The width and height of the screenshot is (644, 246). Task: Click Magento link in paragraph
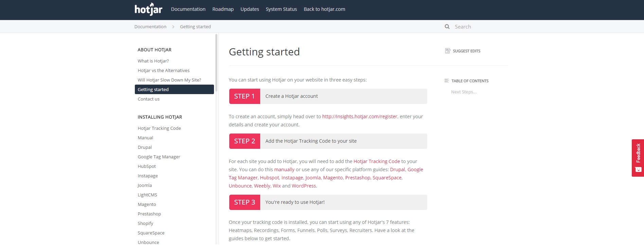pos(333,178)
